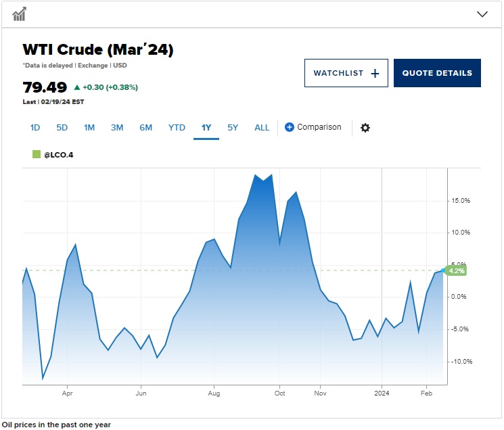Click the @LCO.4 comparison legend label

pos(59,155)
